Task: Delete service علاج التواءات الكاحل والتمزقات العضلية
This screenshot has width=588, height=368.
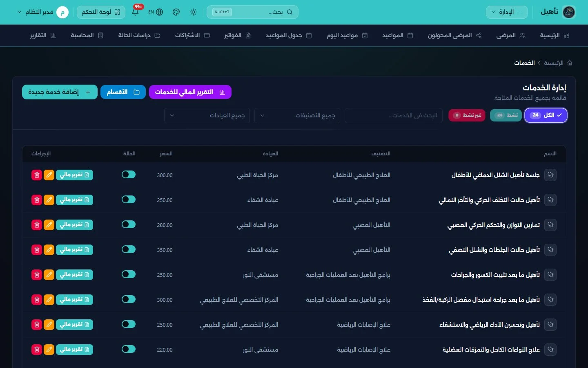Action: [x=37, y=350]
